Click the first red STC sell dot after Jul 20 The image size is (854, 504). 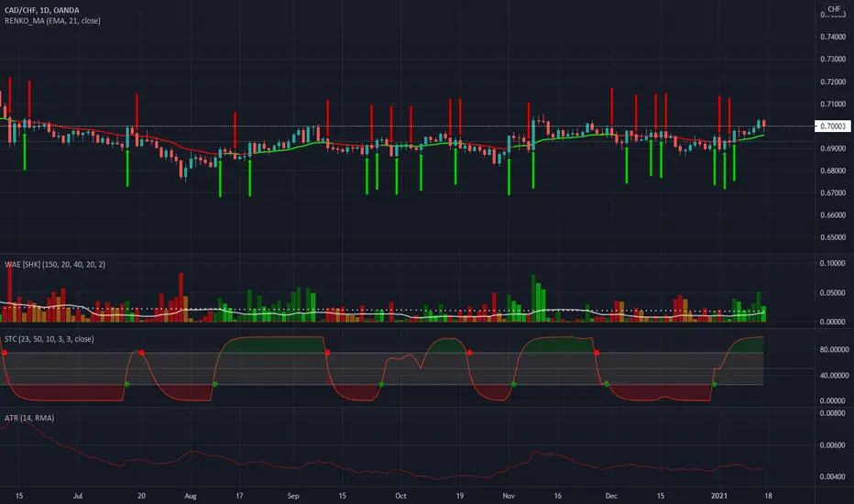tap(142, 353)
